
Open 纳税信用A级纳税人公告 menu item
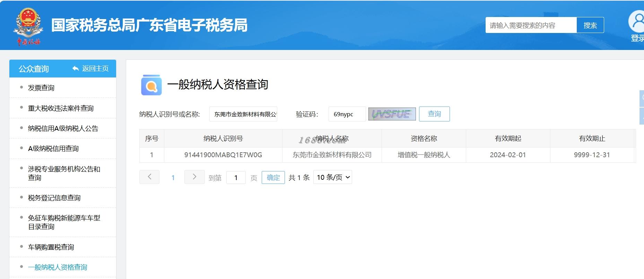(63, 128)
